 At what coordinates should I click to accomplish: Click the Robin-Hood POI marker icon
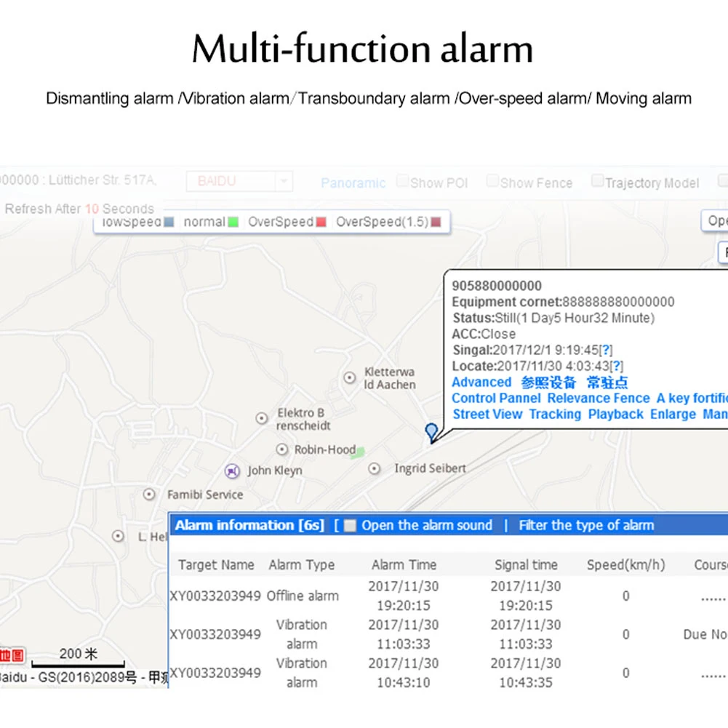282,449
